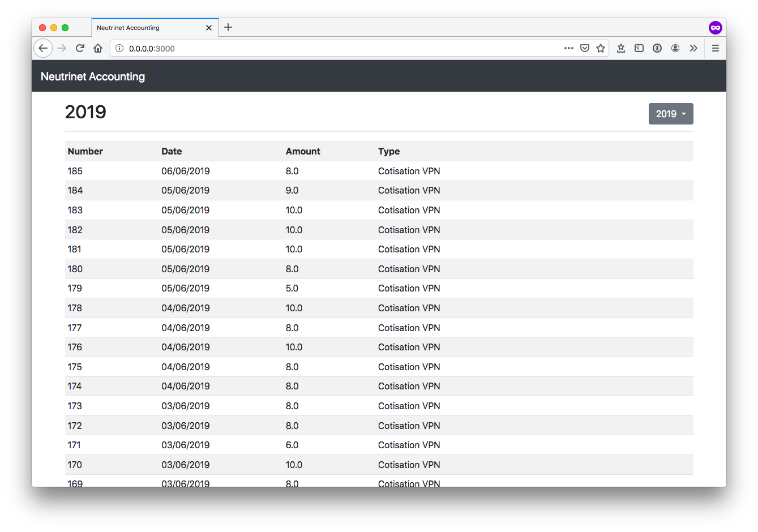
Task: Click the Neutrinet Accounting navbar brand
Action: (x=93, y=76)
